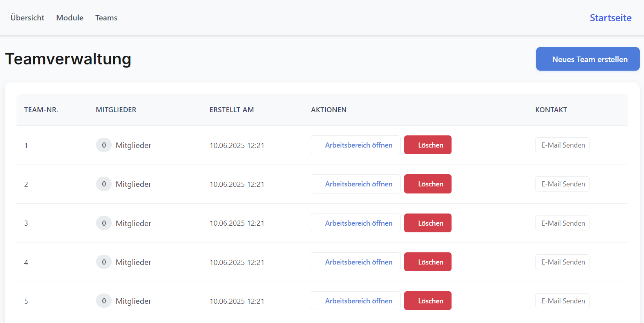The image size is (644, 323).
Task: Go to the Module navigation tab
Action: [x=70, y=18]
